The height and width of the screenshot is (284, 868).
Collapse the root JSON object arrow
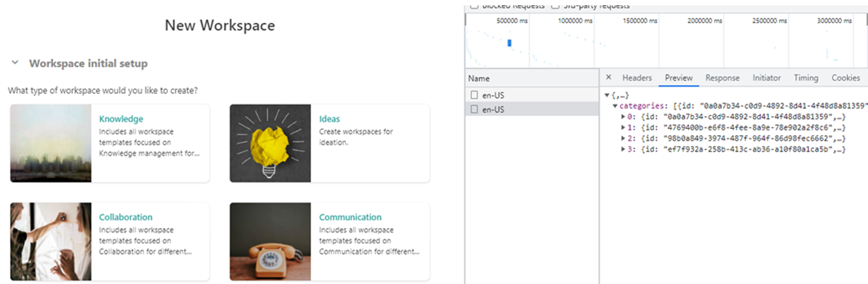point(607,96)
